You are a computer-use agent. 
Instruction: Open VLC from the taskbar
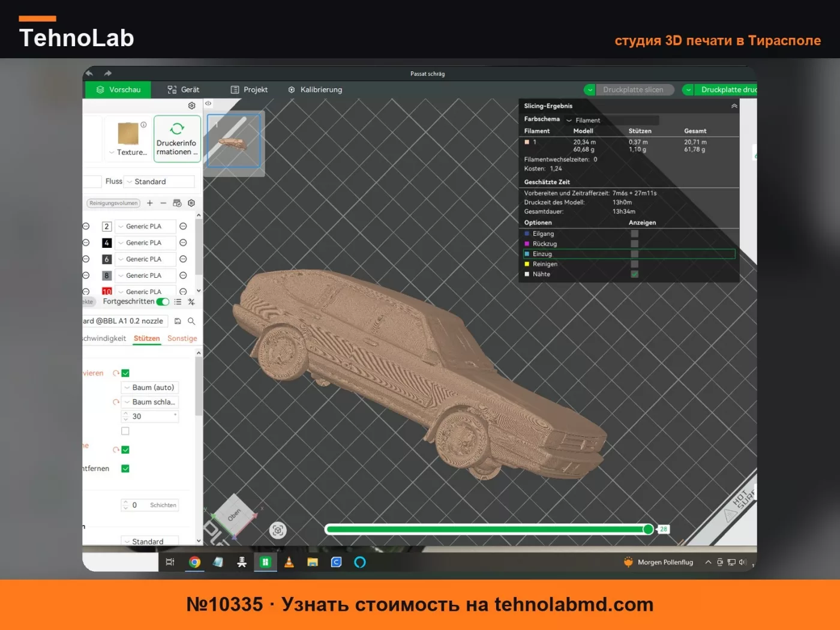tap(289, 562)
